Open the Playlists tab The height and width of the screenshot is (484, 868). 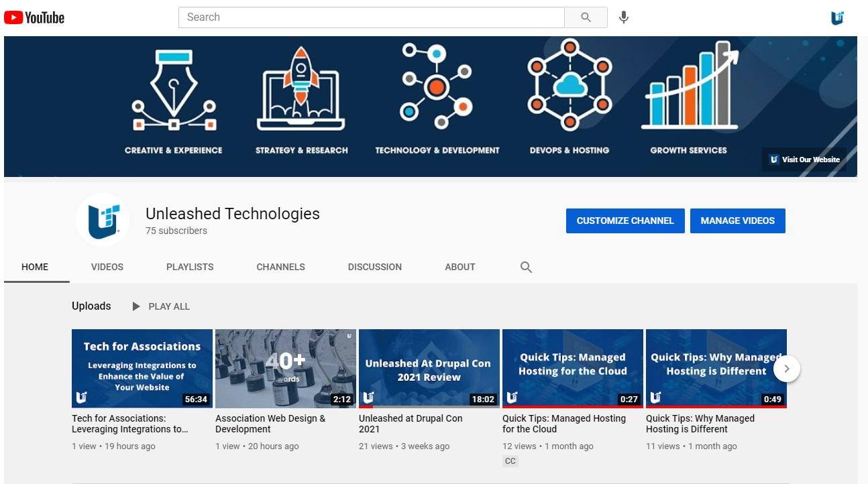point(190,267)
